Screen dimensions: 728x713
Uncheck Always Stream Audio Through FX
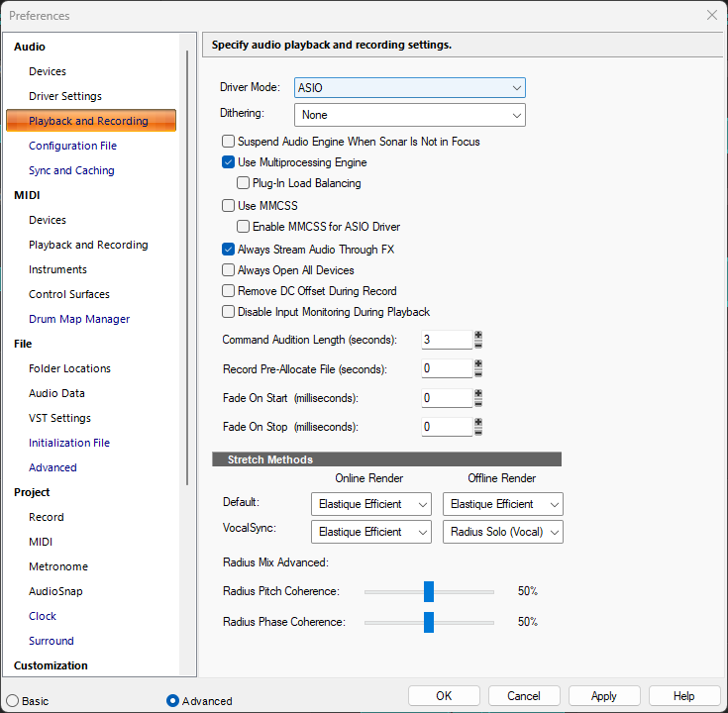tap(228, 250)
